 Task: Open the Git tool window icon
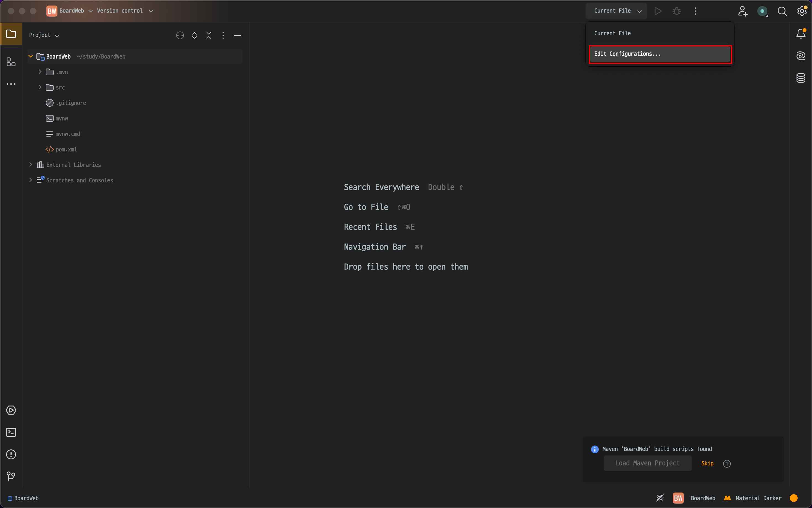point(11,476)
